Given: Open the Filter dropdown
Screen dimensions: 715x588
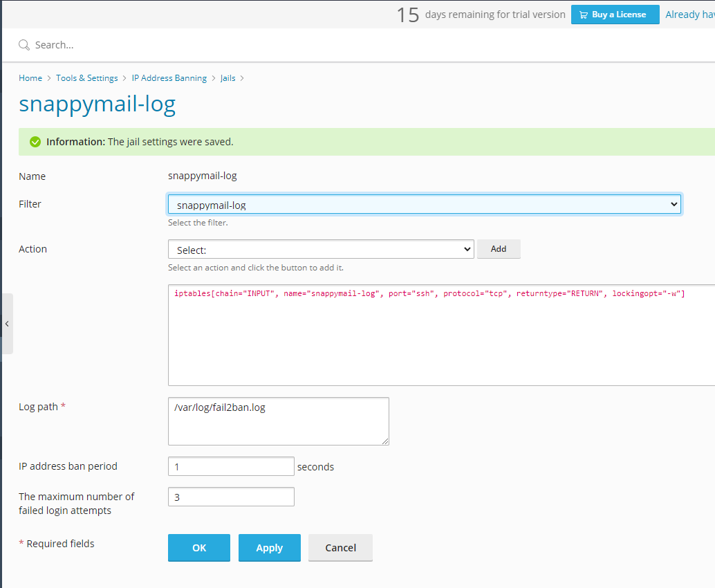Looking at the screenshot, I should point(425,204).
